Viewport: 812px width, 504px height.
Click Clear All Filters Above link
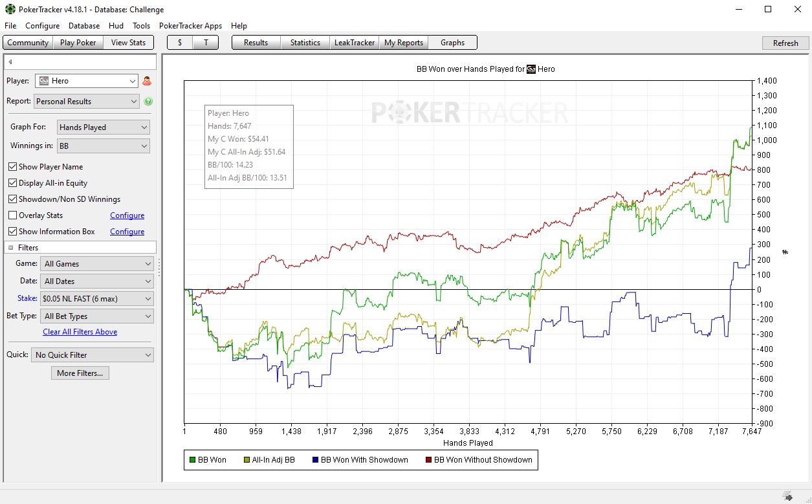click(80, 332)
